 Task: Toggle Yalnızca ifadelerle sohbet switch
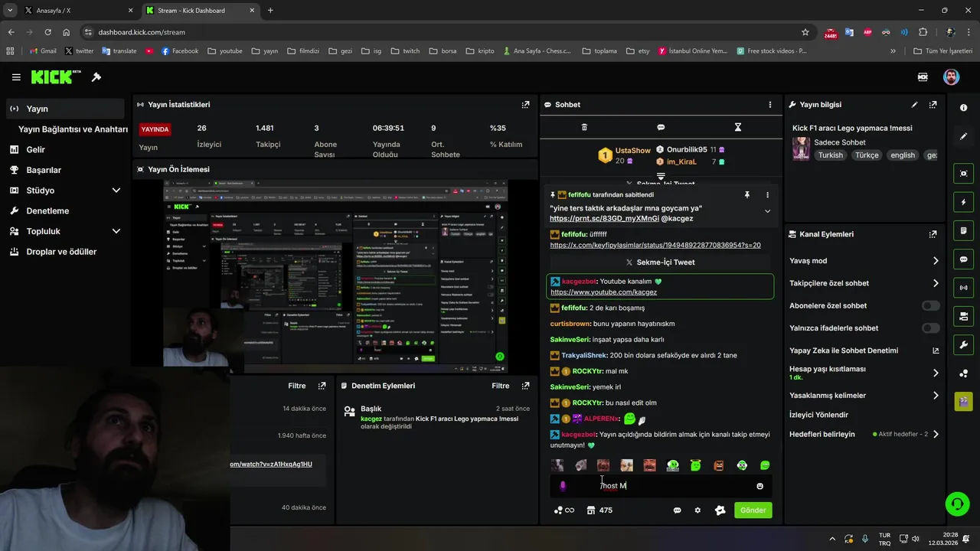930,328
